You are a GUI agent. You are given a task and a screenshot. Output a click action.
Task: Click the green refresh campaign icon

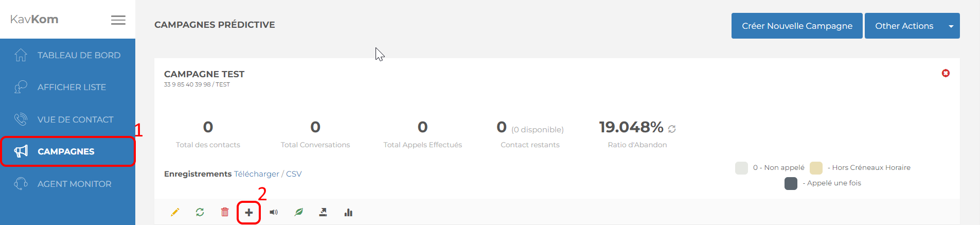[x=200, y=212]
